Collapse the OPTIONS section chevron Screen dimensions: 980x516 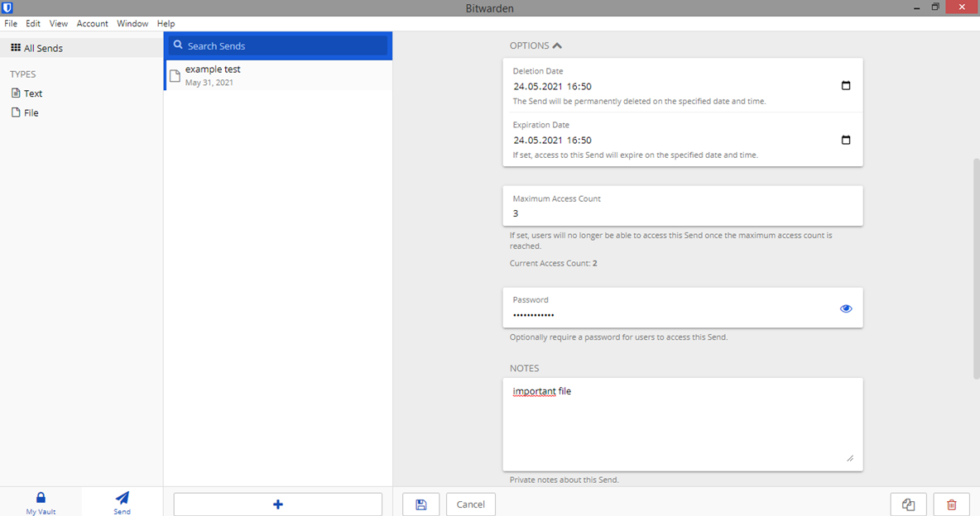(558, 45)
